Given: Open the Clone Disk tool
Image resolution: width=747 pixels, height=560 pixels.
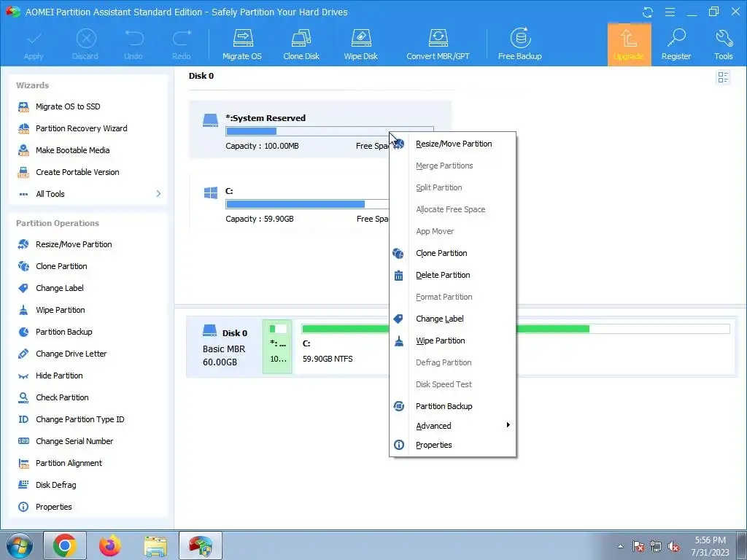Looking at the screenshot, I should click(x=301, y=44).
